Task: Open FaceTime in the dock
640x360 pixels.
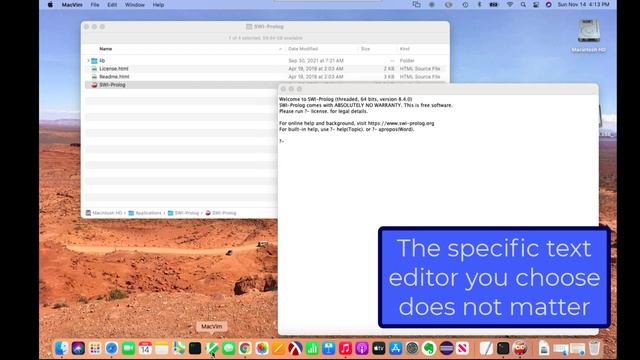Action: click(x=128, y=348)
